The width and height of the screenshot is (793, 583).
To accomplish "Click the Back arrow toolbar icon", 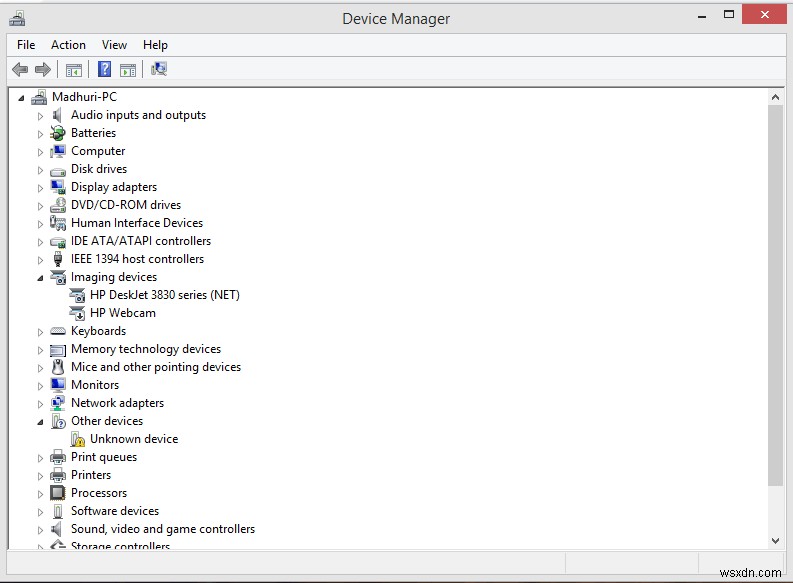I will coord(20,69).
